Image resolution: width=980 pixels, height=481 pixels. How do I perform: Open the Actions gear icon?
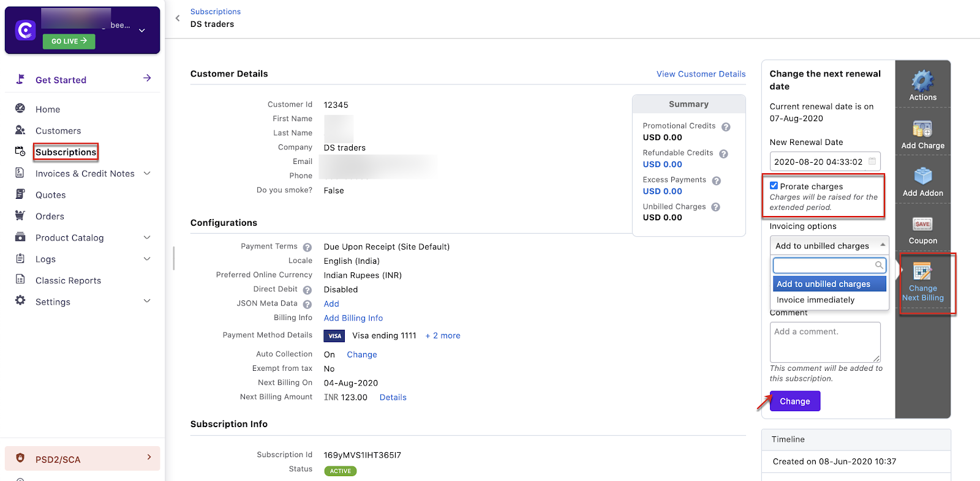pos(922,81)
